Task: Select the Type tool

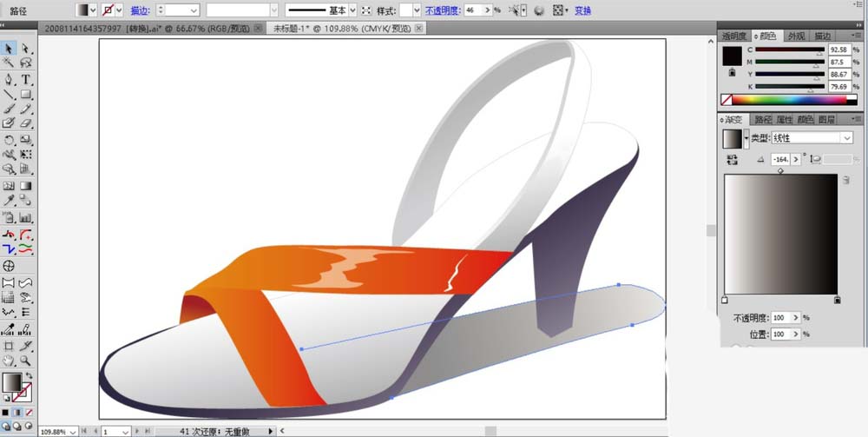Action: [x=25, y=80]
